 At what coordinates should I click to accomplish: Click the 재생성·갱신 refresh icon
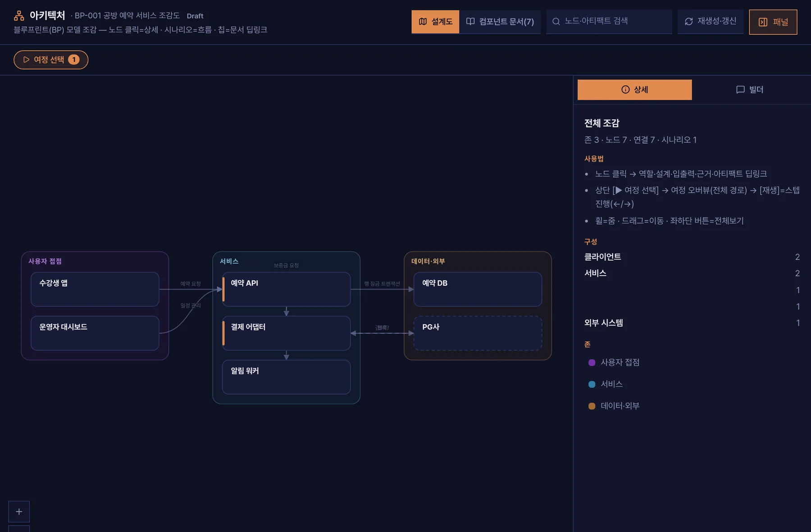[x=689, y=21]
